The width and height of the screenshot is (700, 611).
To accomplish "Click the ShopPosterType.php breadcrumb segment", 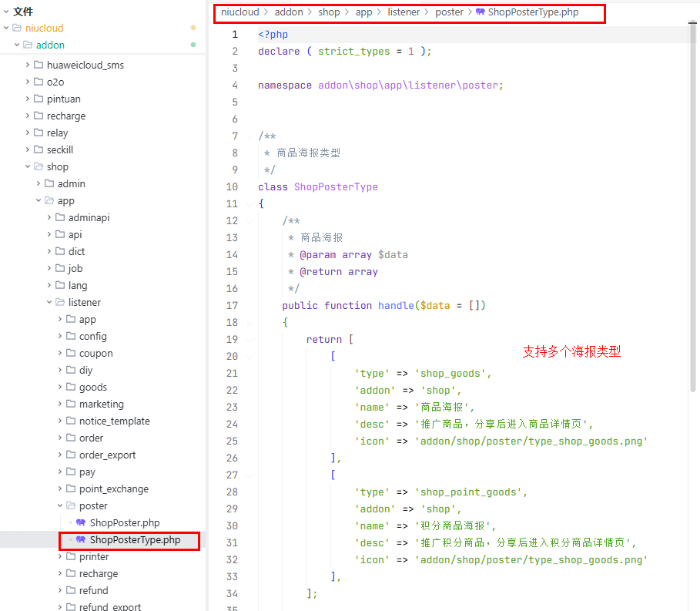I will point(533,12).
